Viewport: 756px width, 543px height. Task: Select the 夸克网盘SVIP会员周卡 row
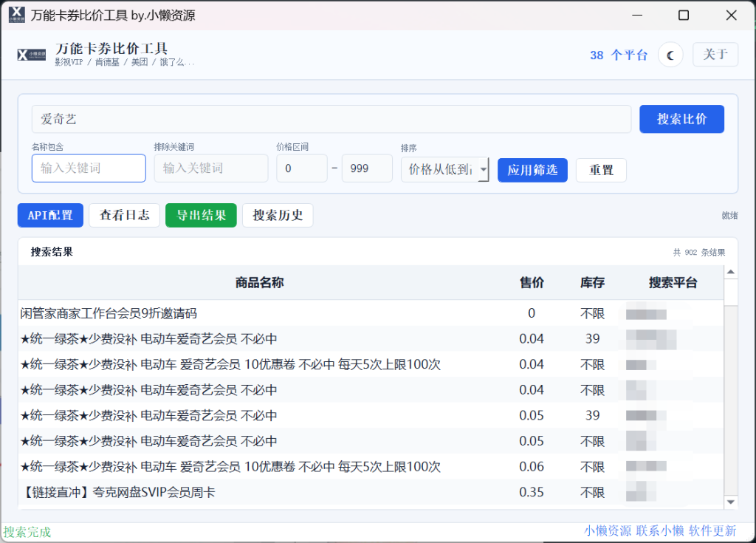(371, 492)
